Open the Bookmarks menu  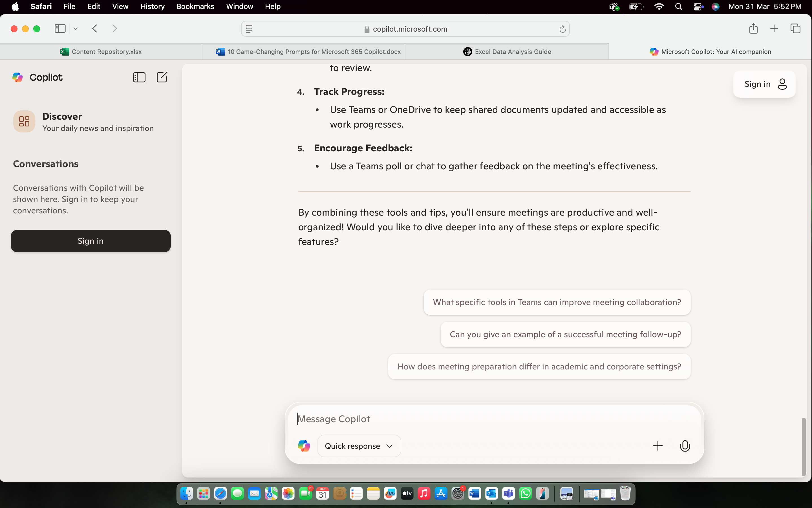(195, 7)
